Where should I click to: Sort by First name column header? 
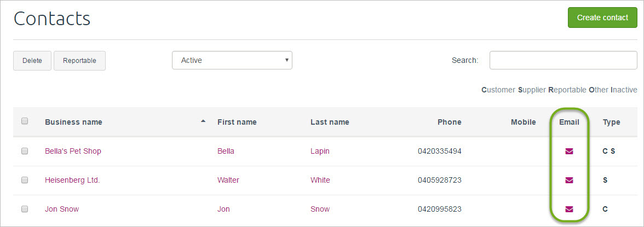coord(237,122)
